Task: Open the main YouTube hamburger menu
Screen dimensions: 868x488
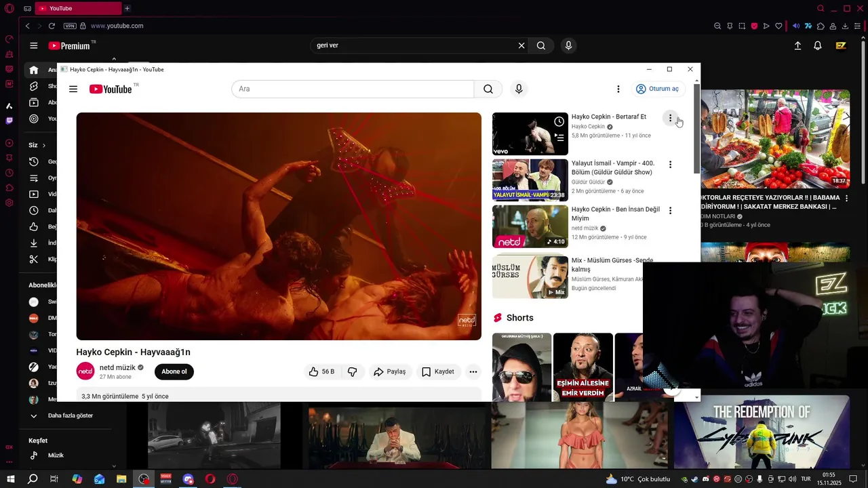Action: (33, 45)
